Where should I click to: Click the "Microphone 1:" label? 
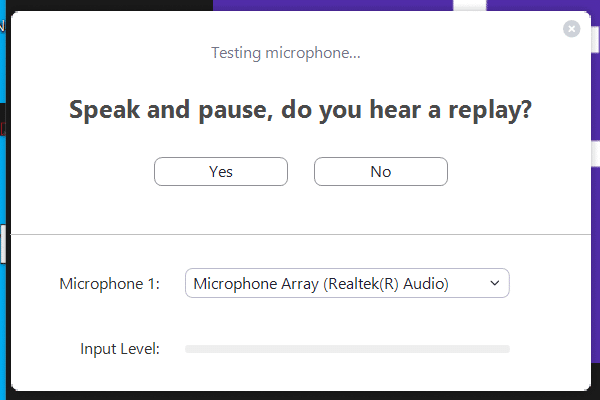pos(109,284)
